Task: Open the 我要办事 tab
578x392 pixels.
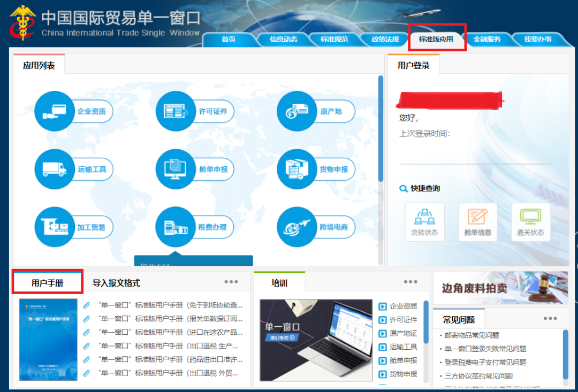Action: [538, 40]
